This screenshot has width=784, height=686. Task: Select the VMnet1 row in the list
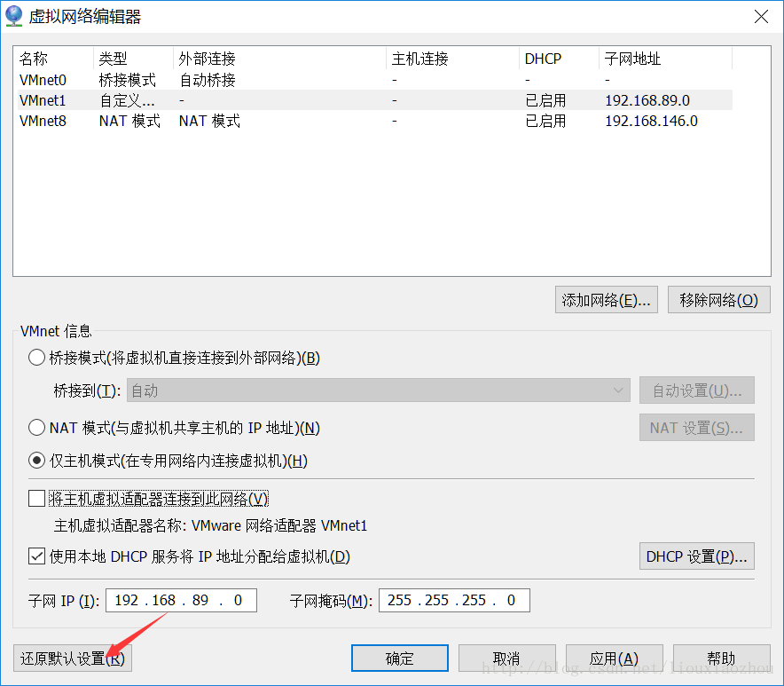pos(375,100)
